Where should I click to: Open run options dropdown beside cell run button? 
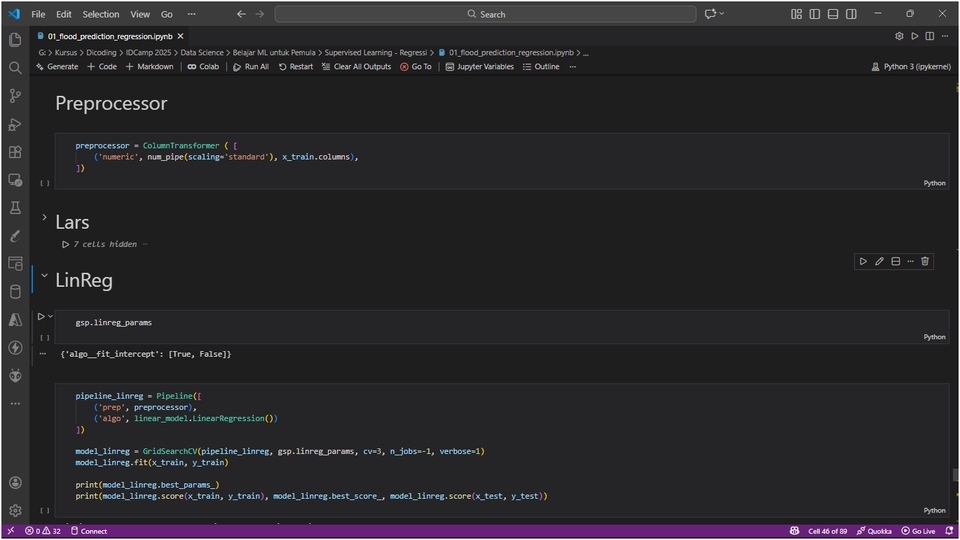[50, 316]
